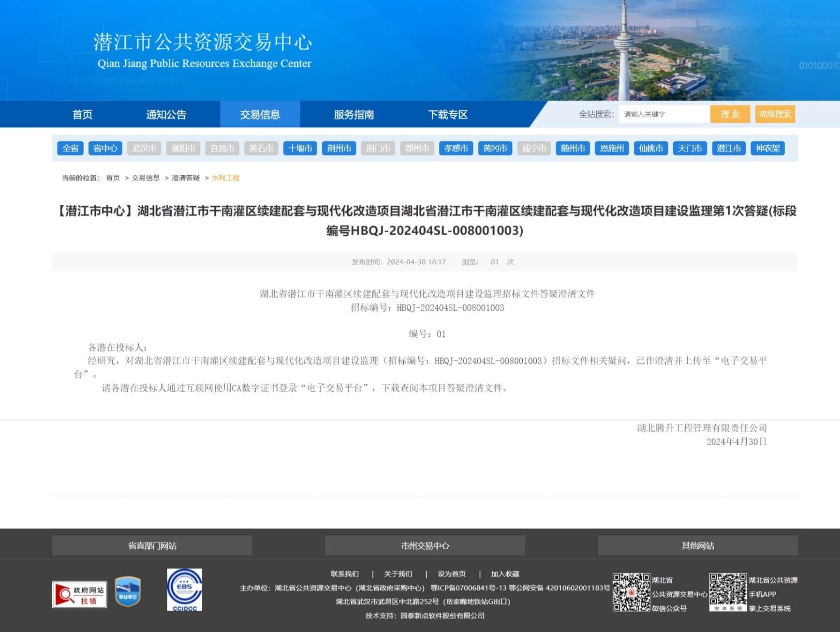
Task: Click the WeChat official account QR code
Action: click(x=631, y=592)
